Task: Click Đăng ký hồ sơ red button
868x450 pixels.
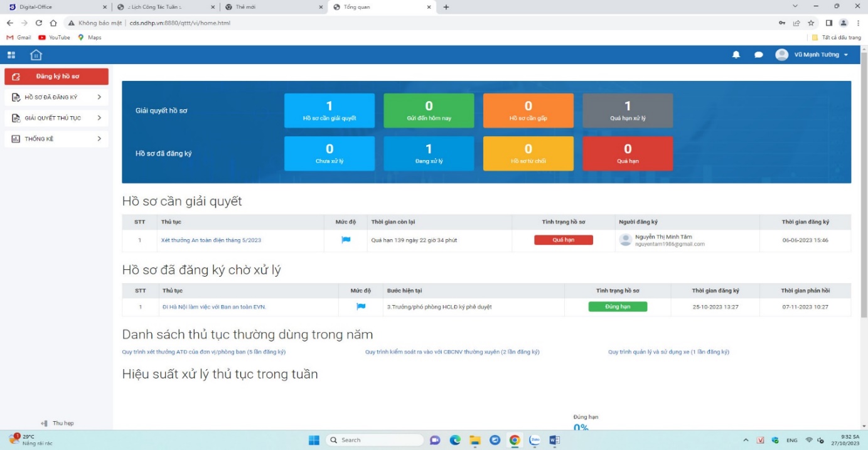Action: tap(56, 77)
